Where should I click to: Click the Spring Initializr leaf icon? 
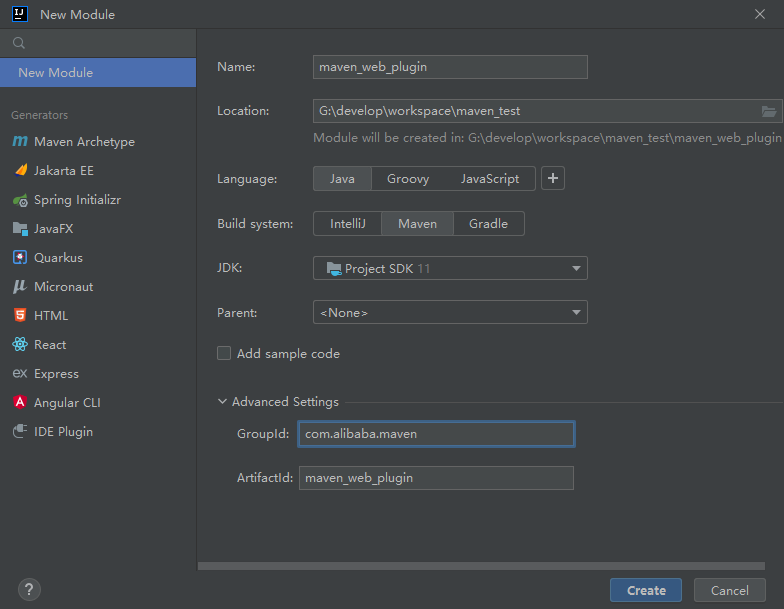(x=20, y=200)
